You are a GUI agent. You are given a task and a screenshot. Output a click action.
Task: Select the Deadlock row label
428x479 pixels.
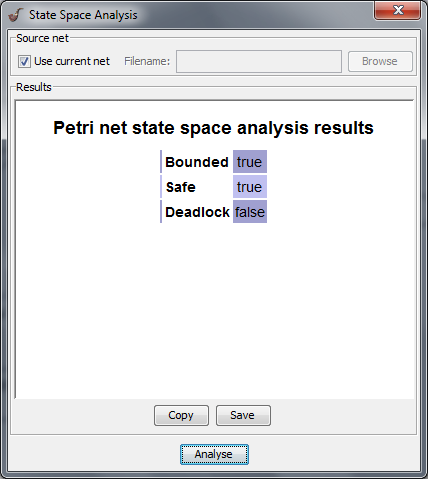197,212
